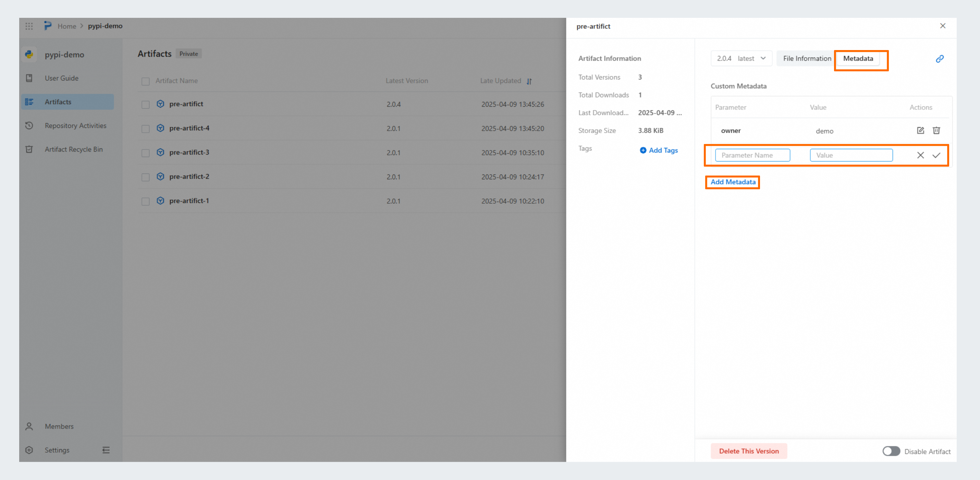This screenshot has height=480, width=980.
Task: Select all artifacts via header checkbox
Action: [145, 81]
